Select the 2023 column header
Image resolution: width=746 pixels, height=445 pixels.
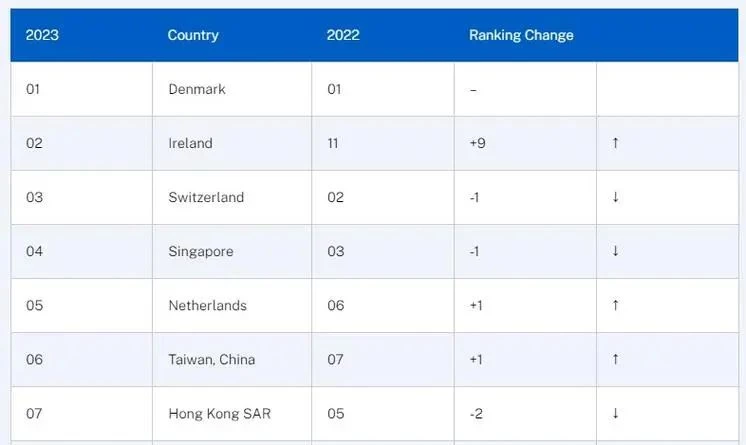(42, 35)
